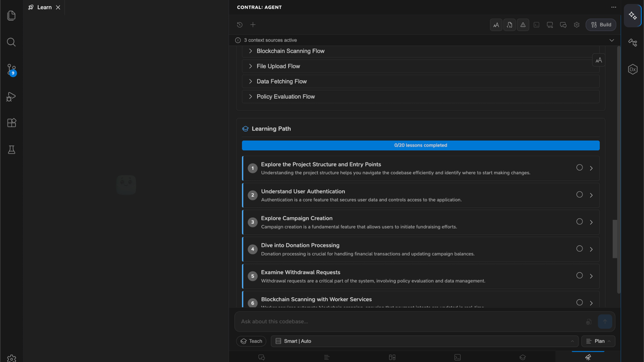Click the warning triangle toolbar icon

[x=523, y=25]
